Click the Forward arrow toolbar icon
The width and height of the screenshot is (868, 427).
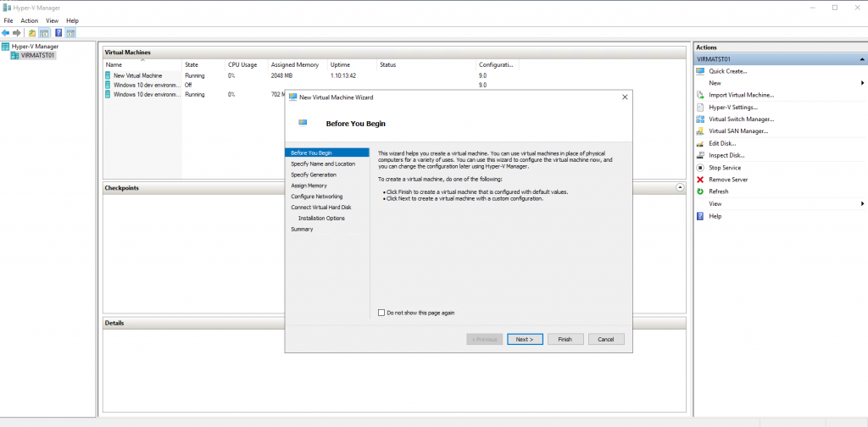tap(17, 33)
